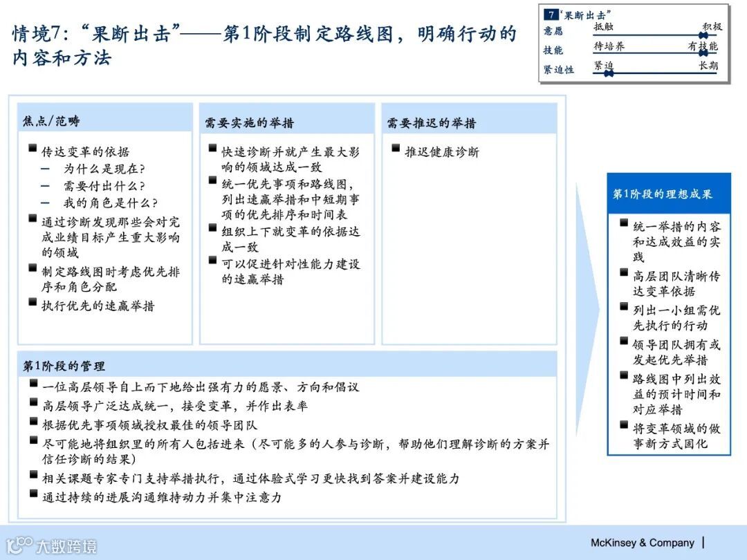
Task: Select the sub-item "为什么是现在?"
Action: point(104,169)
